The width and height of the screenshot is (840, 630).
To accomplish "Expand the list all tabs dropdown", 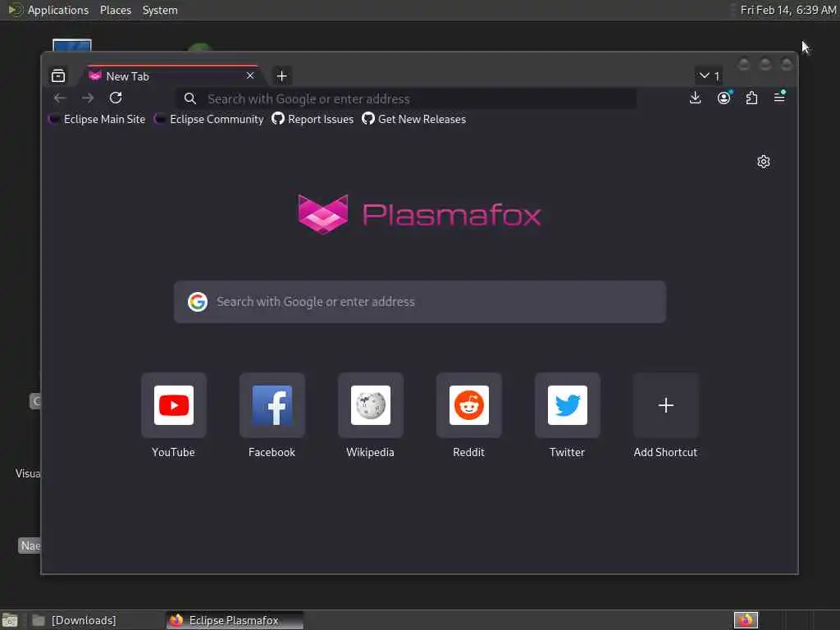I will (x=709, y=76).
